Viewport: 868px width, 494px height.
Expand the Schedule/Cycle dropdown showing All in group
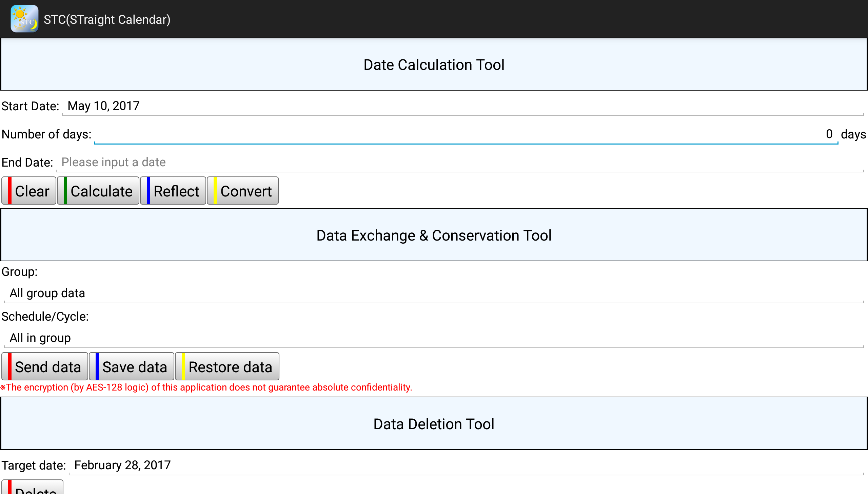click(433, 338)
